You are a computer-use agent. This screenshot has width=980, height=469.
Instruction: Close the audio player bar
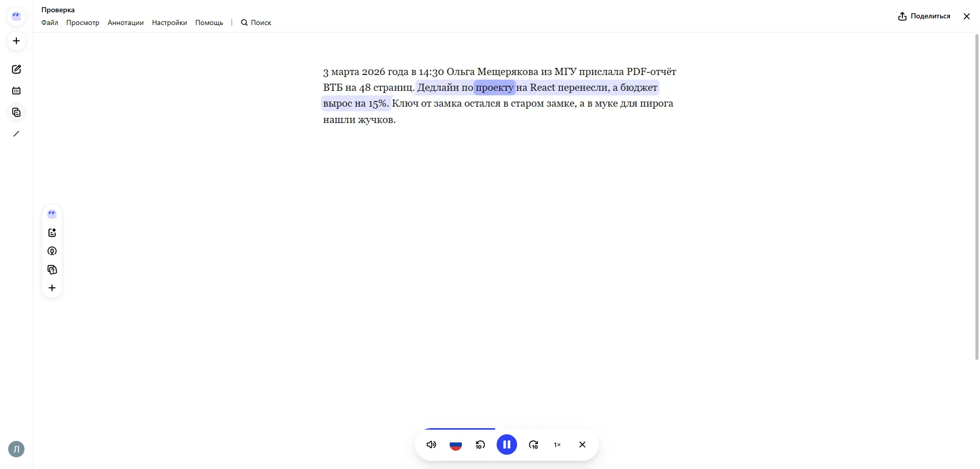point(582,445)
